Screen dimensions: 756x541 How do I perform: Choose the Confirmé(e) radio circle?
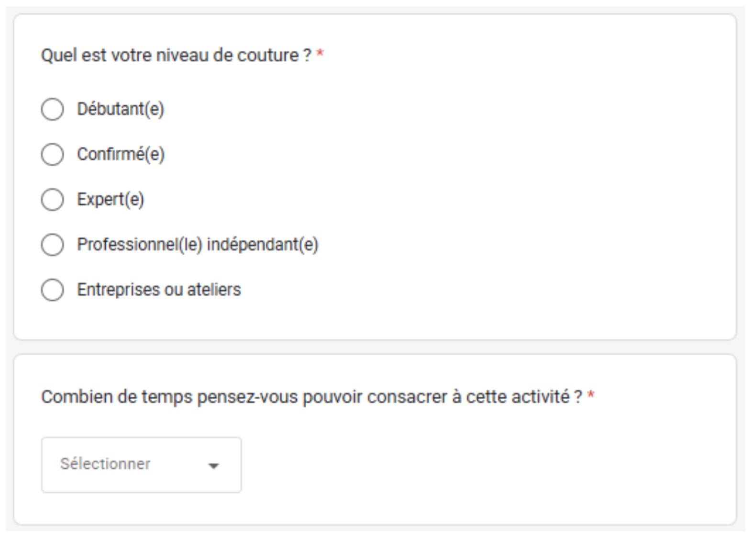coord(52,154)
